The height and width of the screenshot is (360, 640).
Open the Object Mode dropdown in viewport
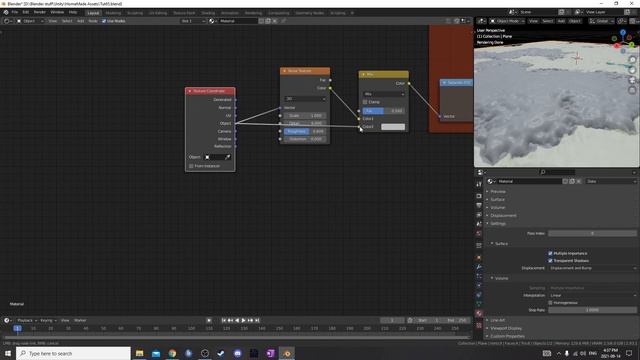pyautogui.click(x=507, y=21)
